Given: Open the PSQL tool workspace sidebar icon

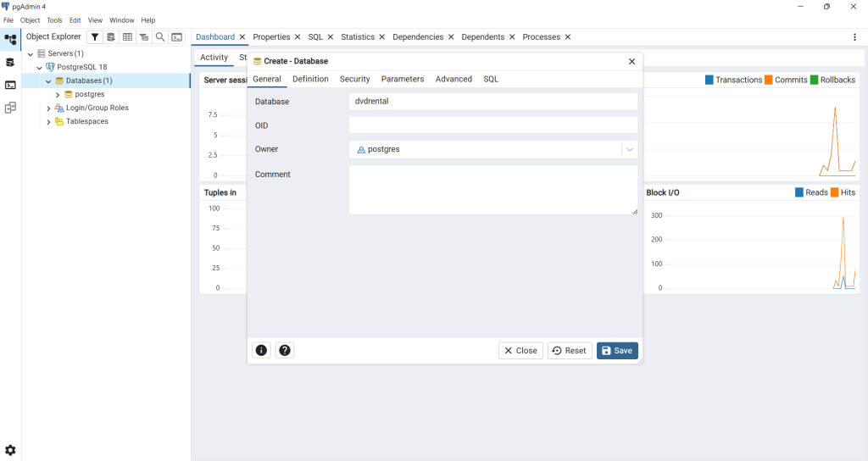Looking at the screenshot, I should [10, 85].
